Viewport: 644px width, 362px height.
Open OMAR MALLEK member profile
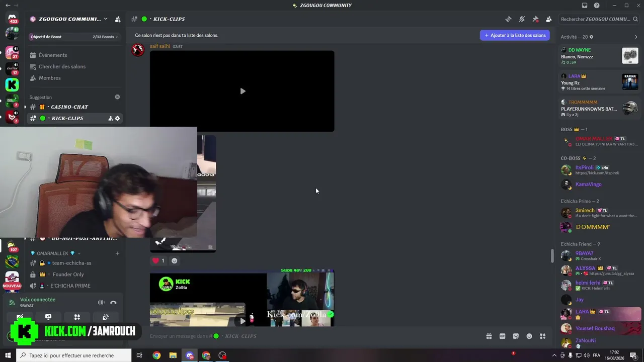pos(599,141)
